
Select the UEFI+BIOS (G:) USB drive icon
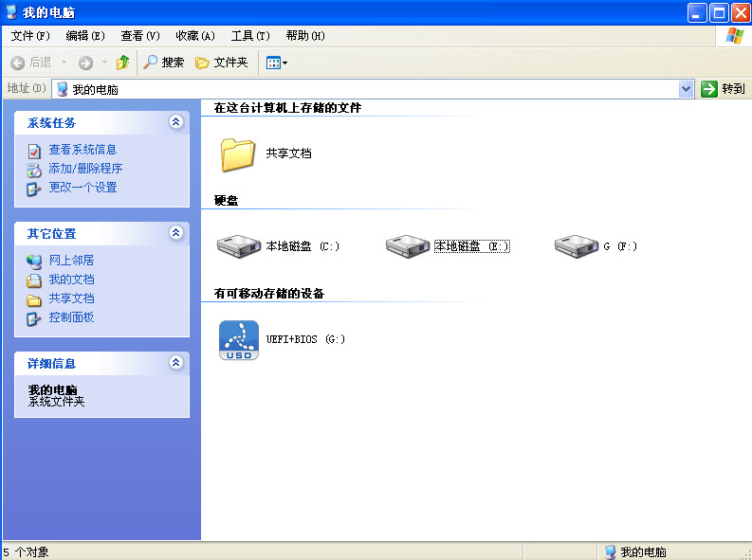pyautogui.click(x=239, y=340)
